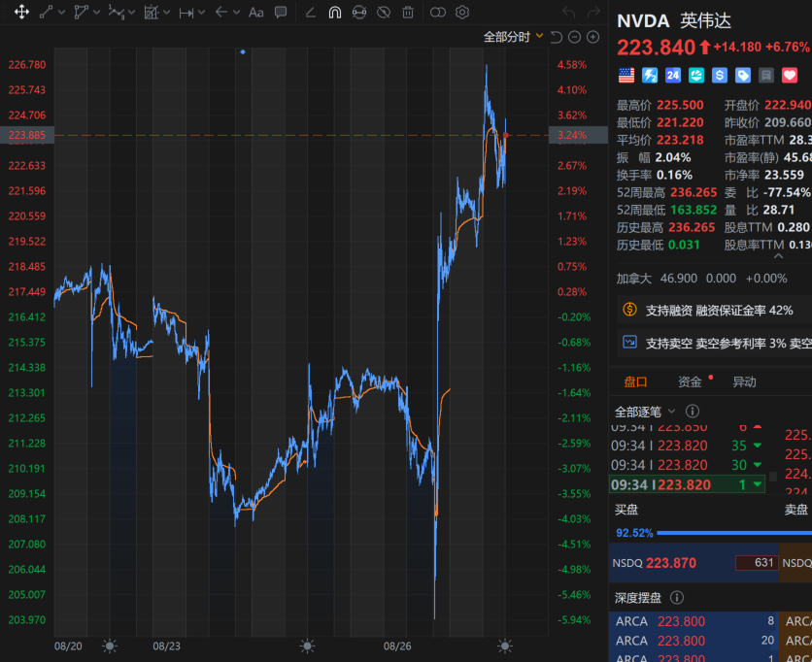
Task: Toggle the magnet snap mode
Action: click(x=334, y=12)
